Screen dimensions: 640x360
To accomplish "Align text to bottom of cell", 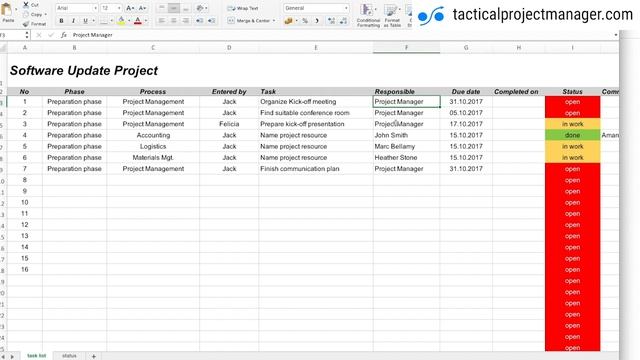I will pos(185,8).
